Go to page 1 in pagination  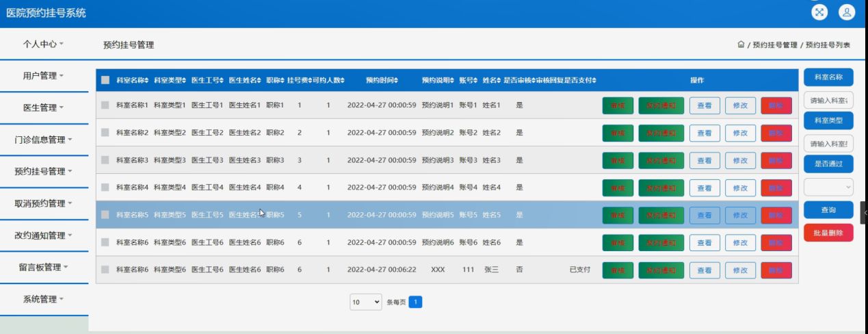(415, 301)
